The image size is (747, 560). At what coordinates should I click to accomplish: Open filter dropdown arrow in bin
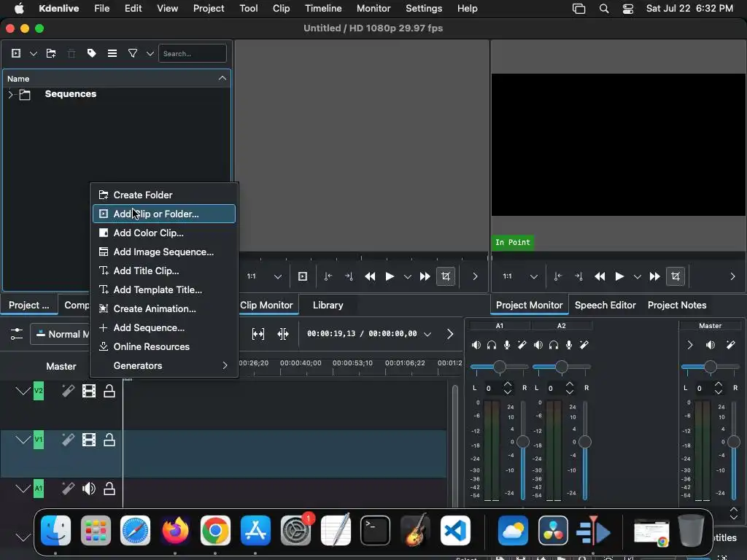(150, 53)
